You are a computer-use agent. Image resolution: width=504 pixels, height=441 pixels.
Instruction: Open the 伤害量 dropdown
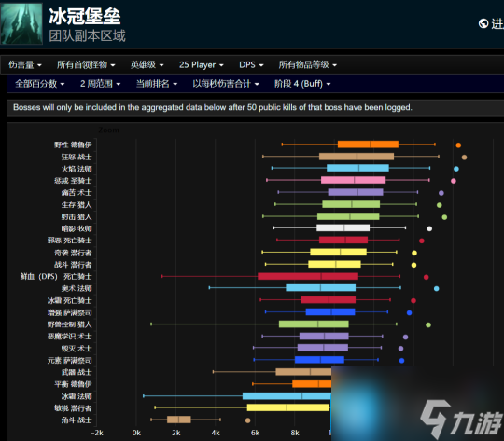pos(25,65)
